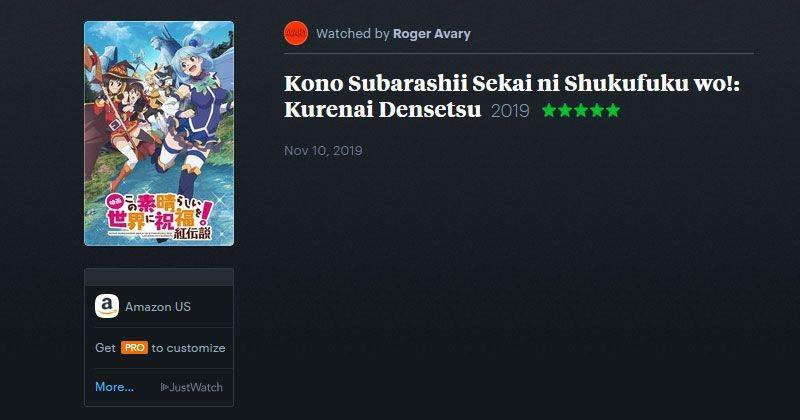This screenshot has height=420, width=800.
Task: Expand the More... services link
Action: tap(114, 387)
